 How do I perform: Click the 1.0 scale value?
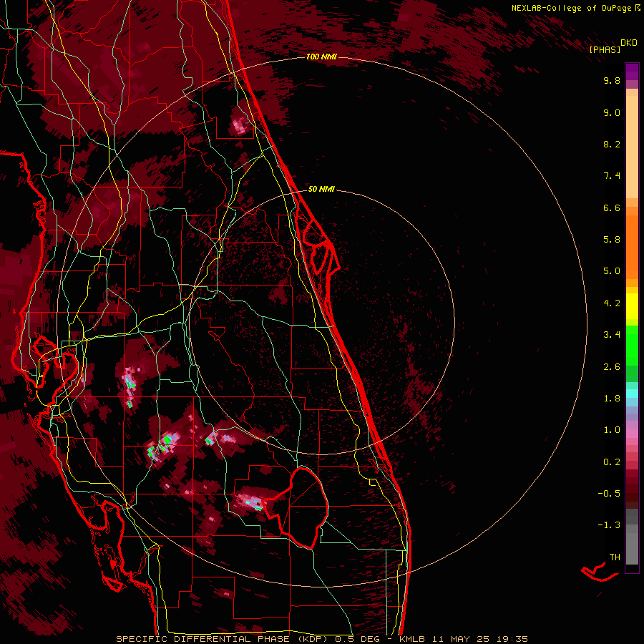coord(612,430)
